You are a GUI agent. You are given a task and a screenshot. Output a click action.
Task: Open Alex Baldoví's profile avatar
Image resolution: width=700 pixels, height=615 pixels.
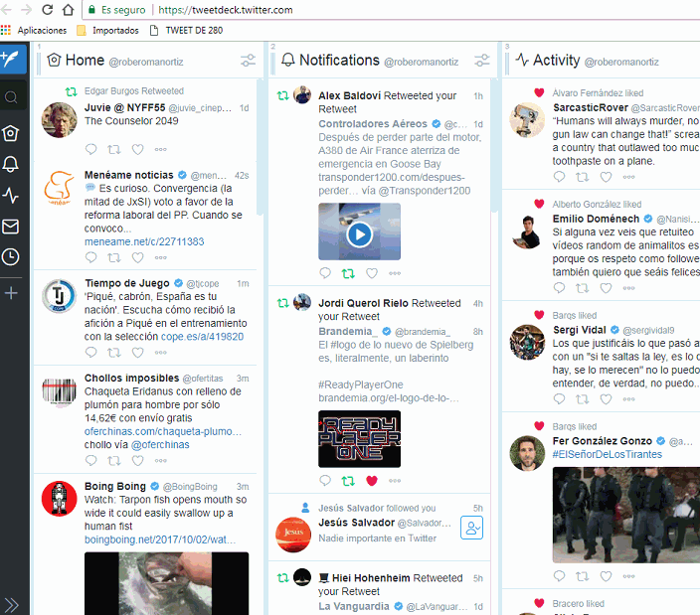(x=302, y=95)
